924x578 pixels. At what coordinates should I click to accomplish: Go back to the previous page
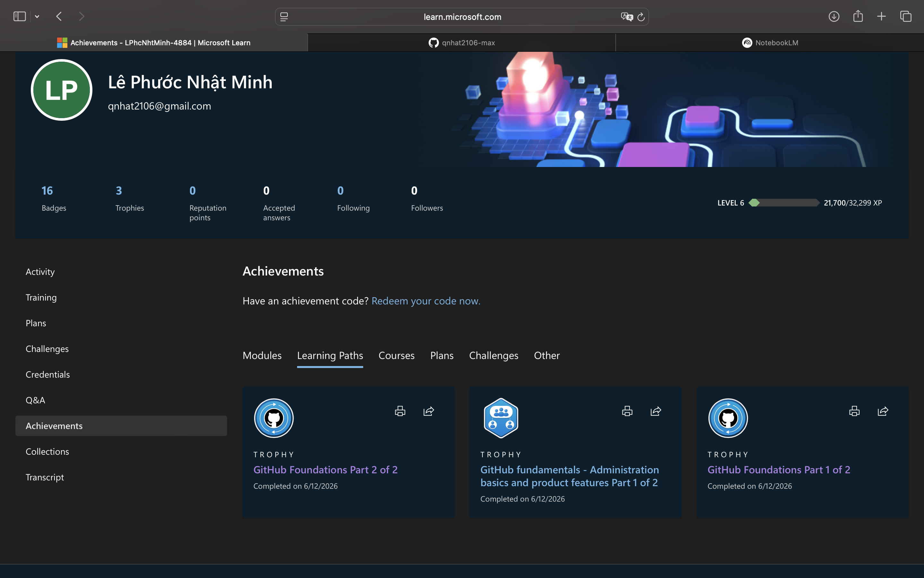coord(59,16)
